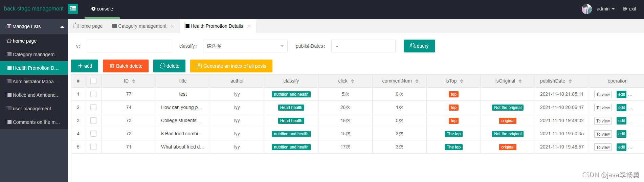Open the admin user dropdown menu
The height and width of the screenshot is (182, 644).
coord(606,9)
